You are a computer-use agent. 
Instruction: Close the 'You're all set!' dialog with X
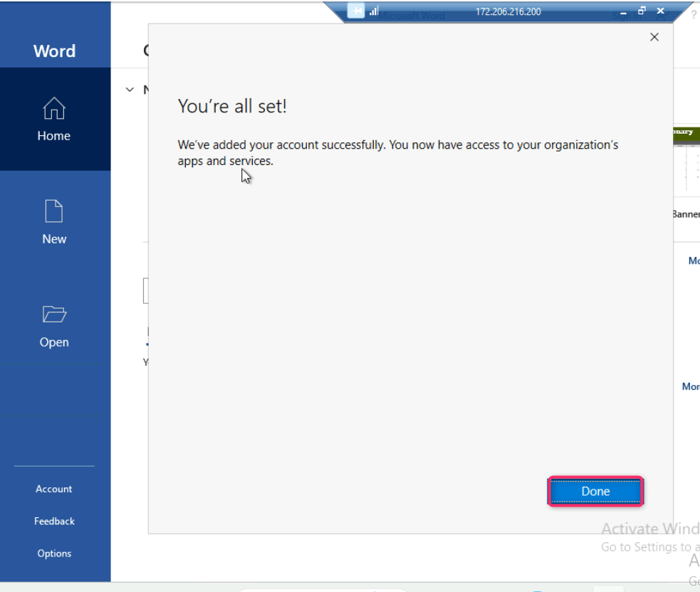tap(654, 37)
